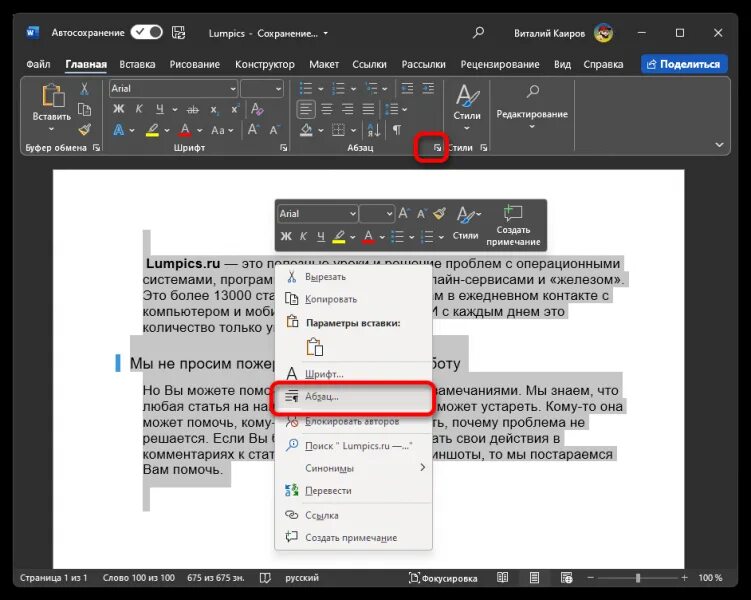The image size is (751, 600).
Task: Choose Вырезать in the context menu
Action: click(353, 277)
